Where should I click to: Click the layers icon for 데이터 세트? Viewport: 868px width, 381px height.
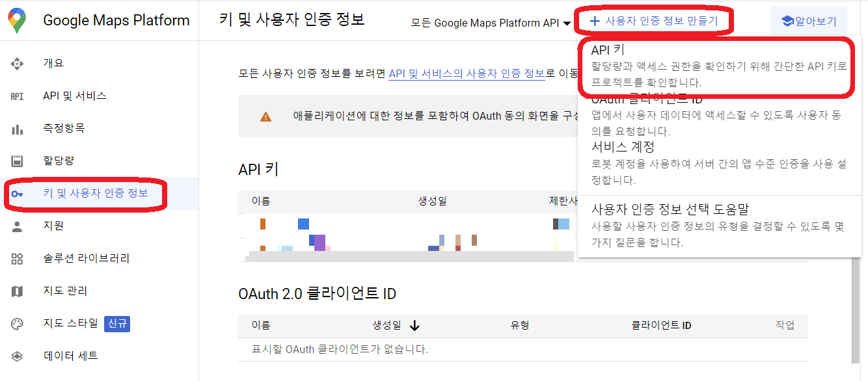(18, 356)
